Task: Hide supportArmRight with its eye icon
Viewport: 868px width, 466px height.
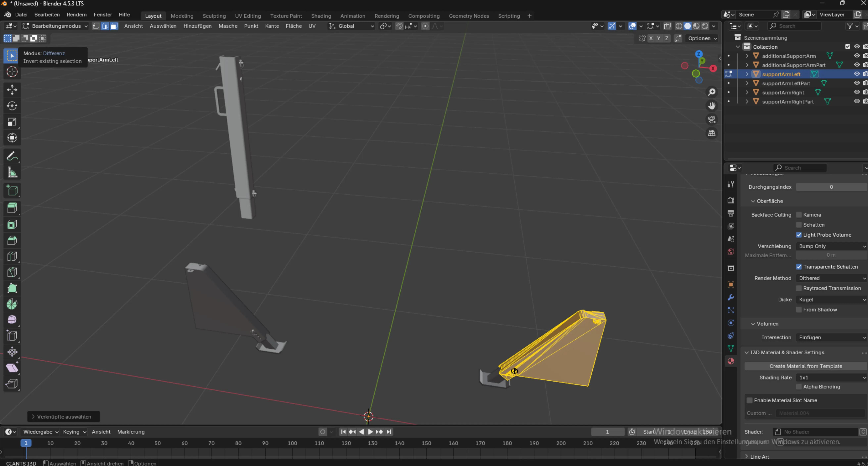Action: [857, 92]
